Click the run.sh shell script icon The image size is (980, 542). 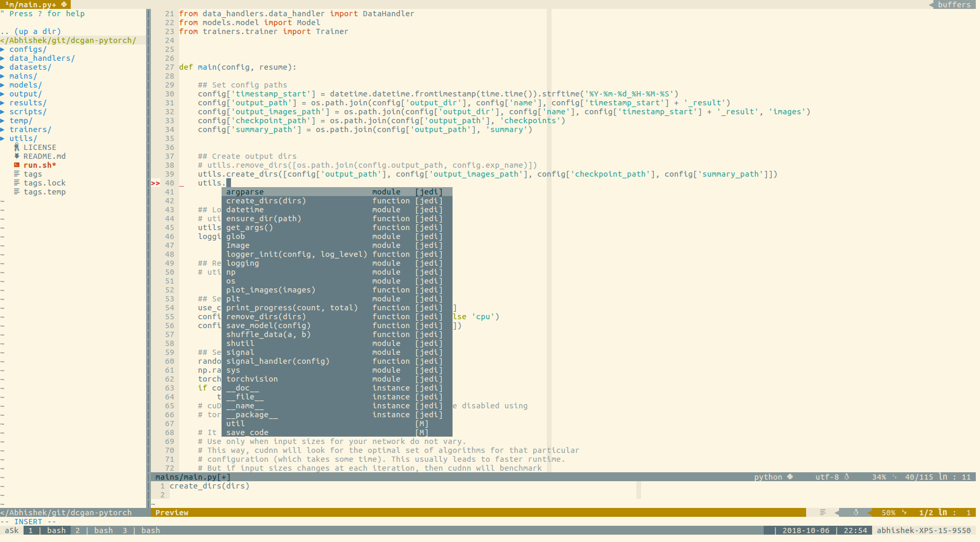[x=17, y=165]
